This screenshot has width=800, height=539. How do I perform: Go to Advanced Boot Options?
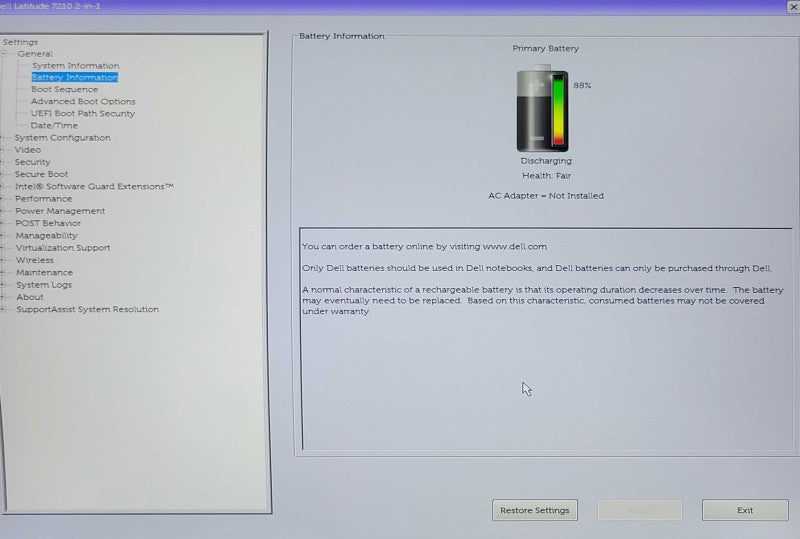(x=83, y=102)
